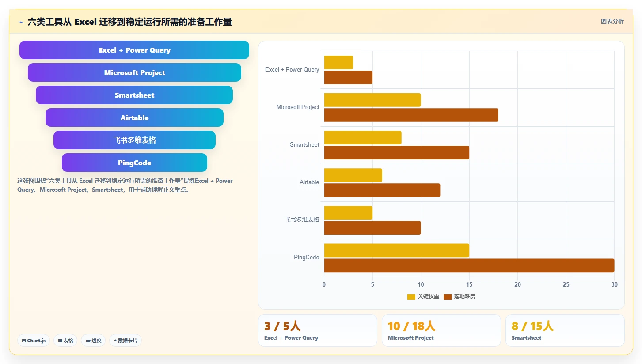Click the 飞书多维表格 yellow bar

[x=348, y=213]
